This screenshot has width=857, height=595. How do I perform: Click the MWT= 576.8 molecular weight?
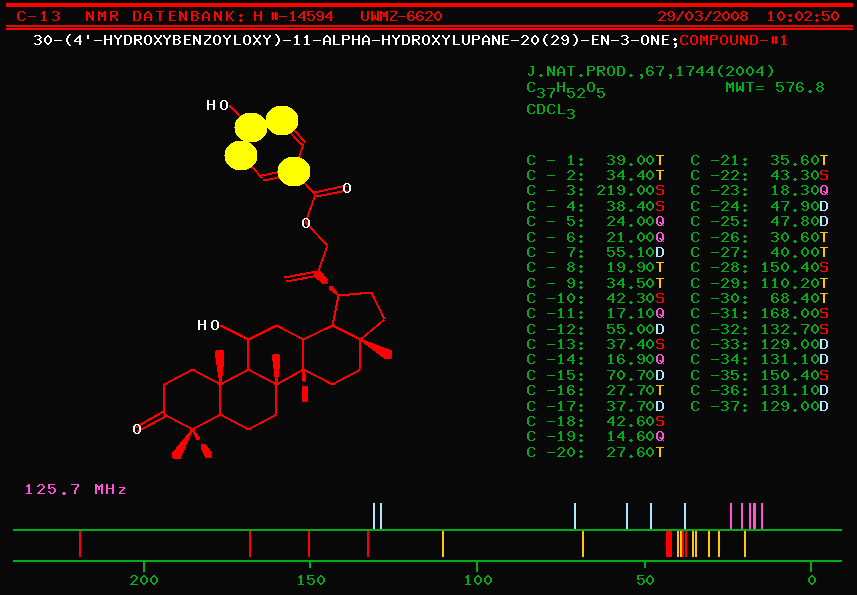(x=774, y=88)
